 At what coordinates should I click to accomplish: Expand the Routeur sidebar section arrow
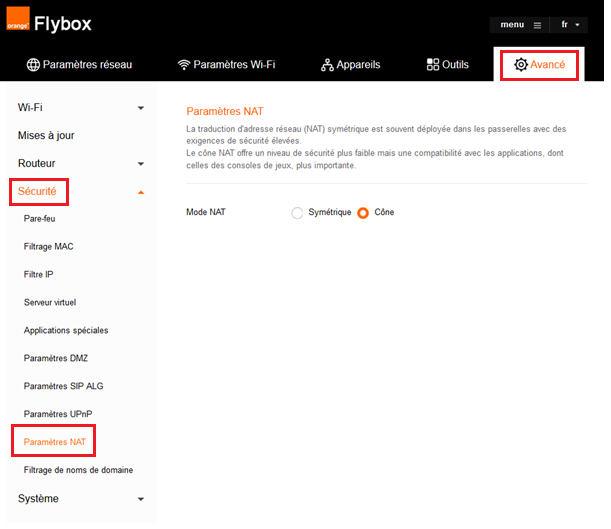tap(141, 164)
